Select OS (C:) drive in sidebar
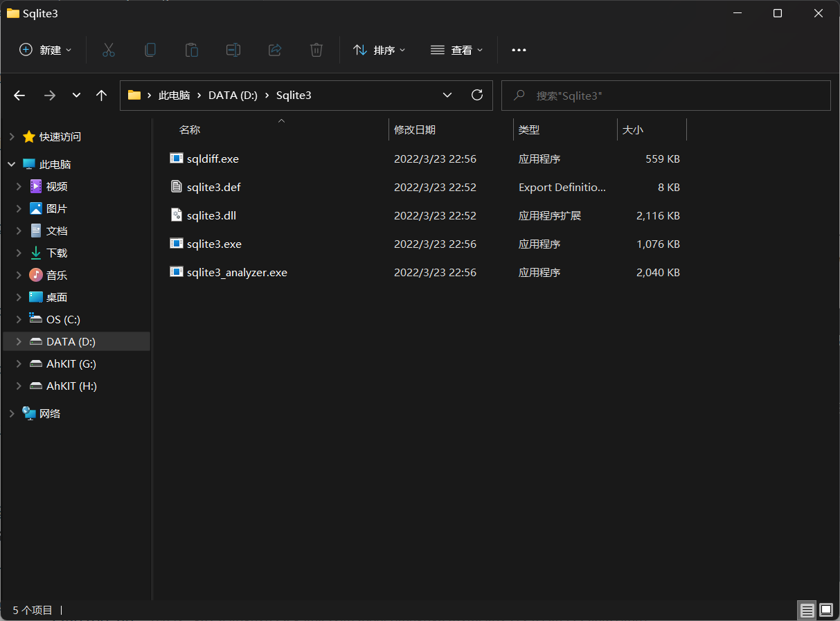The image size is (840, 621). pyautogui.click(x=63, y=320)
